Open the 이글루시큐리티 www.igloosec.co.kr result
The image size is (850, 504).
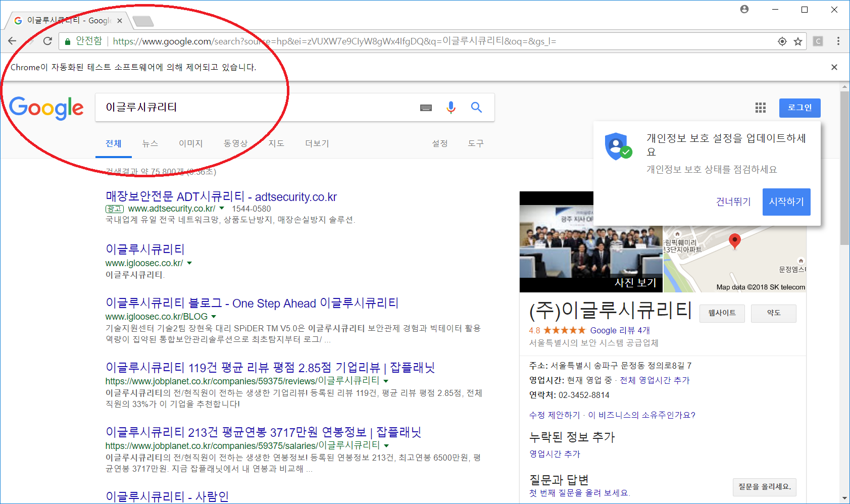145,249
